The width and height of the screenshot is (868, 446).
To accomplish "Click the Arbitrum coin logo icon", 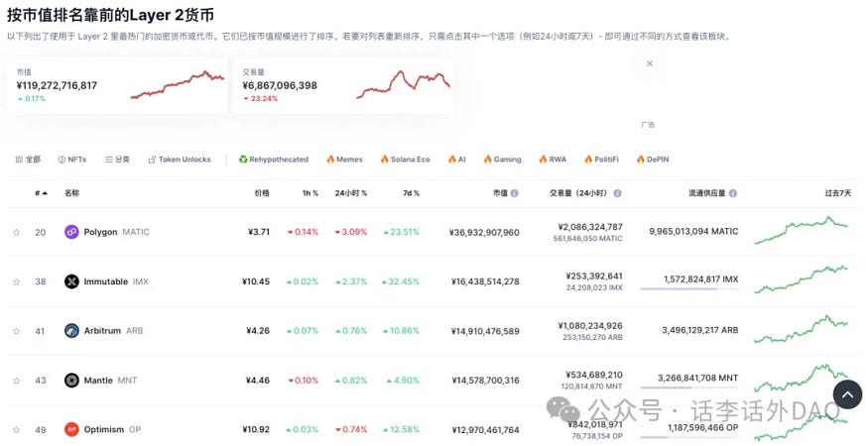I will coord(71,331).
